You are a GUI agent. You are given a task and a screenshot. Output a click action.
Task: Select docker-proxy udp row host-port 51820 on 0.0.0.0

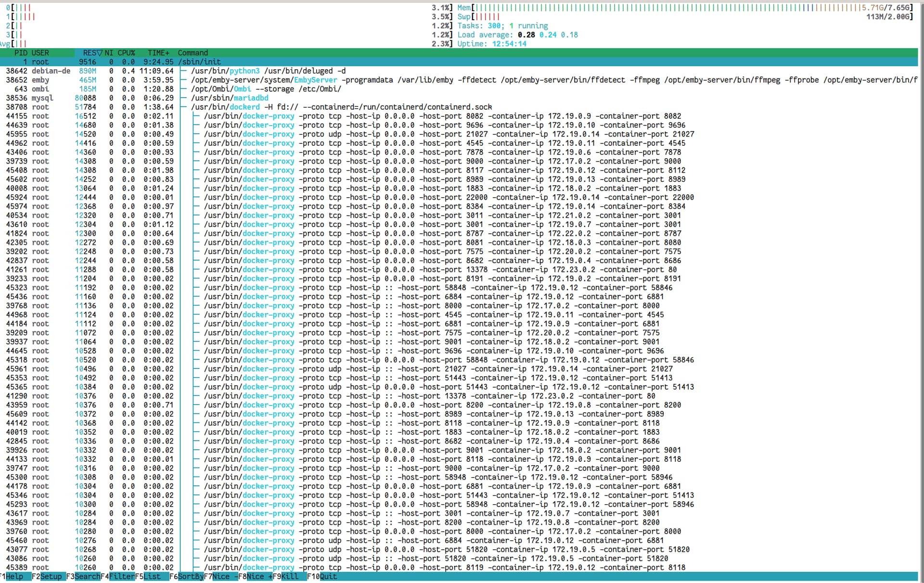pos(459,549)
